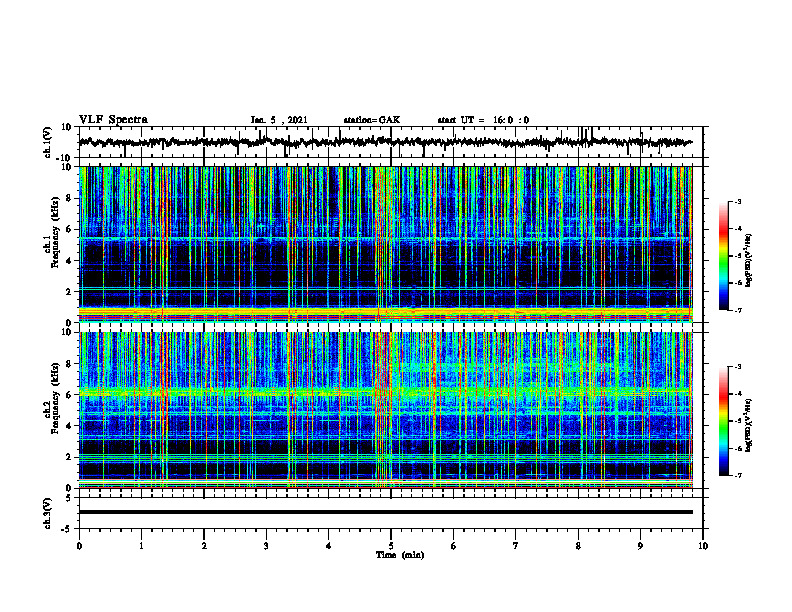Select the ch.2 spectrogram color scale bar
The width and height of the screenshot is (792, 612).
tap(723, 421)
